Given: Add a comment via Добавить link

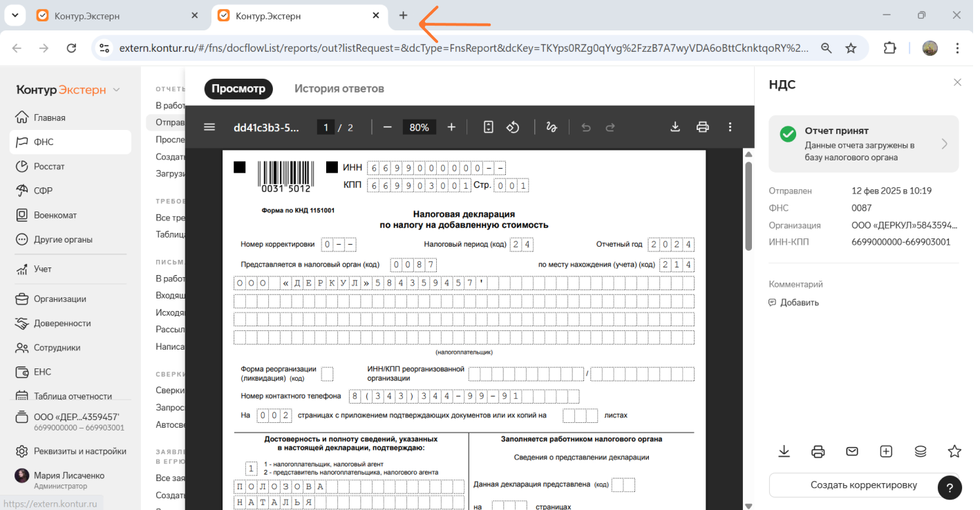Looking at the screenshot, I should (x=793, y=302).
